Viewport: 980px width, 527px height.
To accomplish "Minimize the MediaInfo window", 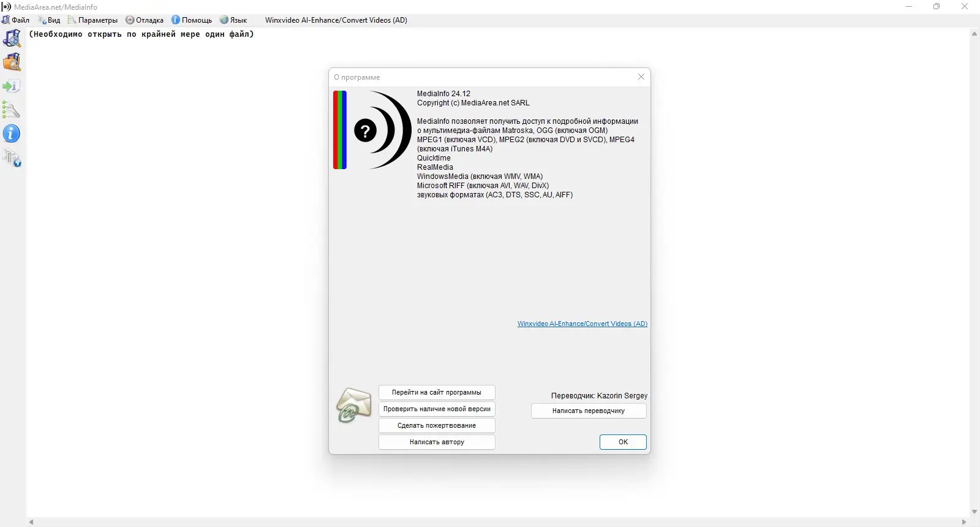I will pos(909,7).
